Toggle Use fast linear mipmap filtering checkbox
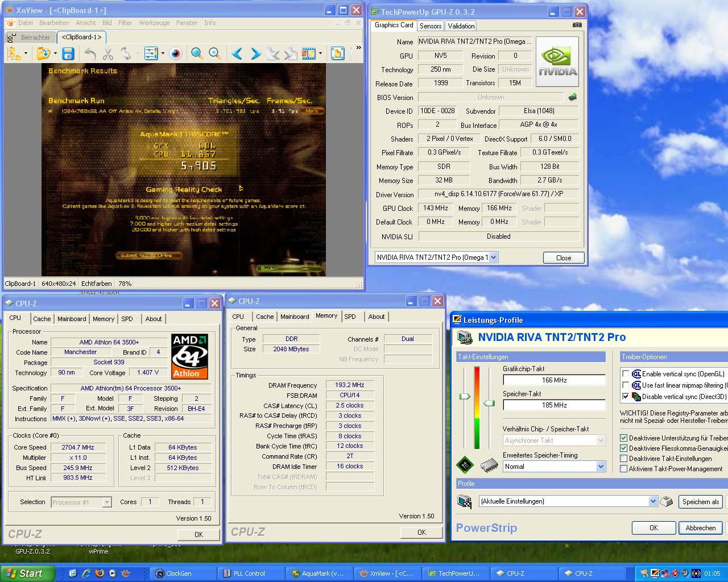This screenshot has width=728, height=582. [x=626, y=385]
